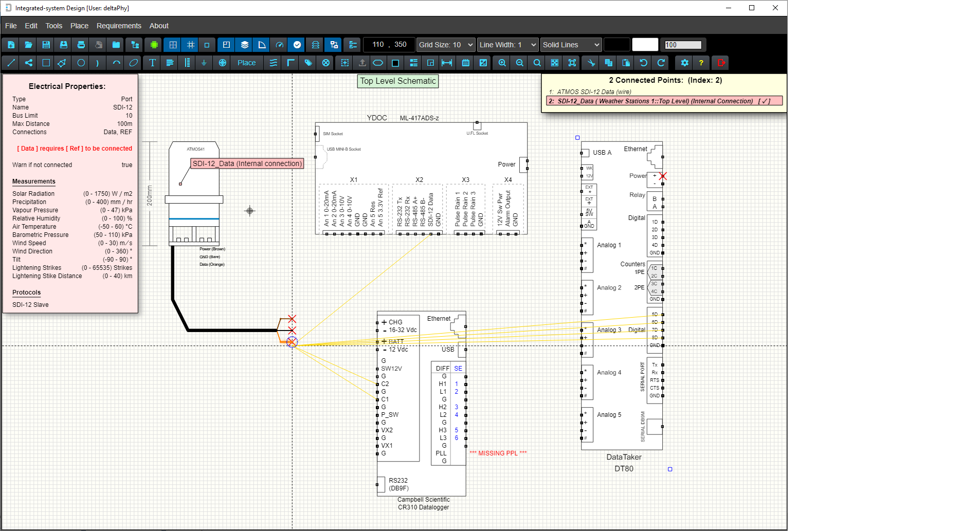Select the Line drawing tool
Screen dimensions: 980x531
(10, 63)
